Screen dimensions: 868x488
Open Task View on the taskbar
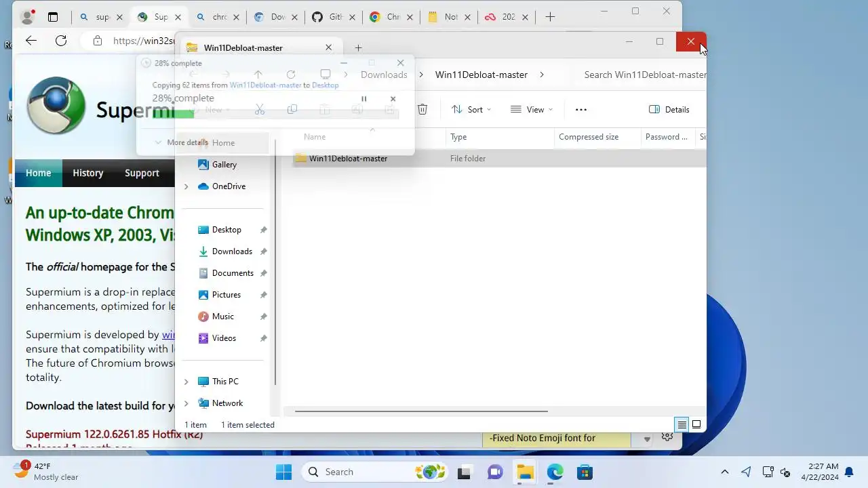[464, 472]
